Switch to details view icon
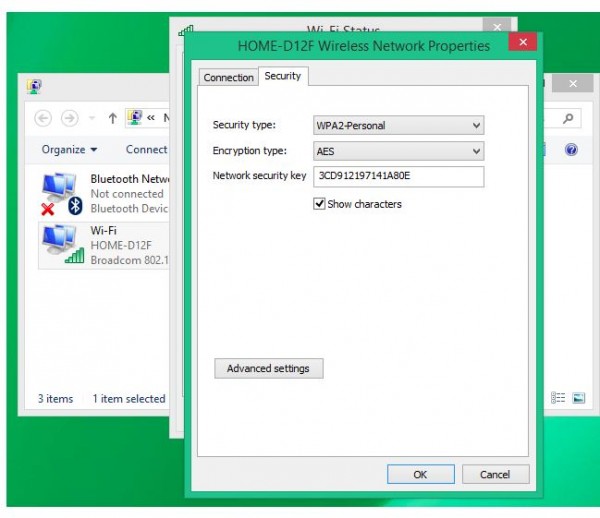600x518 pixels. coord(559,398)
